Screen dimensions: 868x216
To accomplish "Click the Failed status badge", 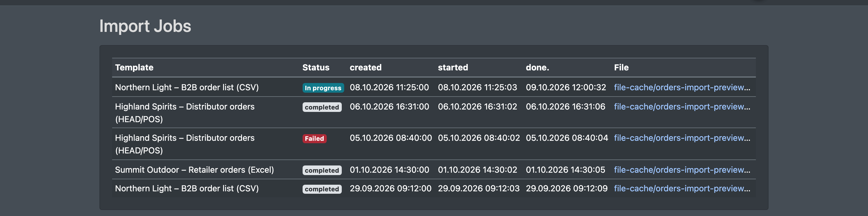I will 314,139.
